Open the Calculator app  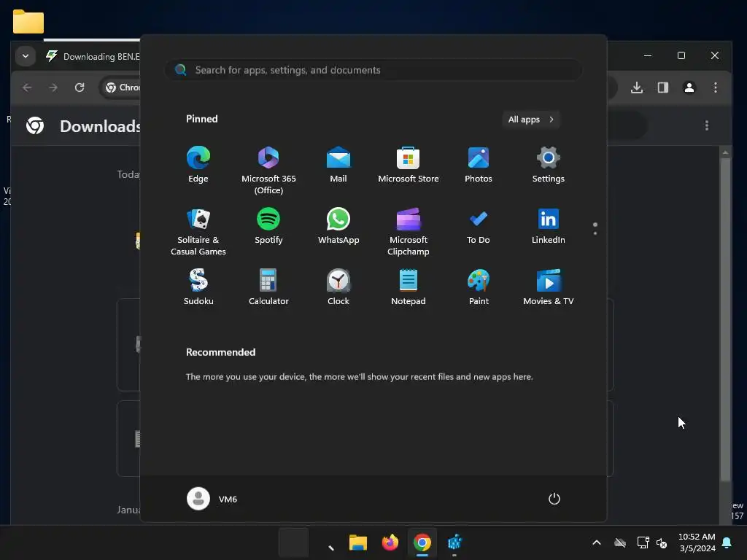(268, 287)
